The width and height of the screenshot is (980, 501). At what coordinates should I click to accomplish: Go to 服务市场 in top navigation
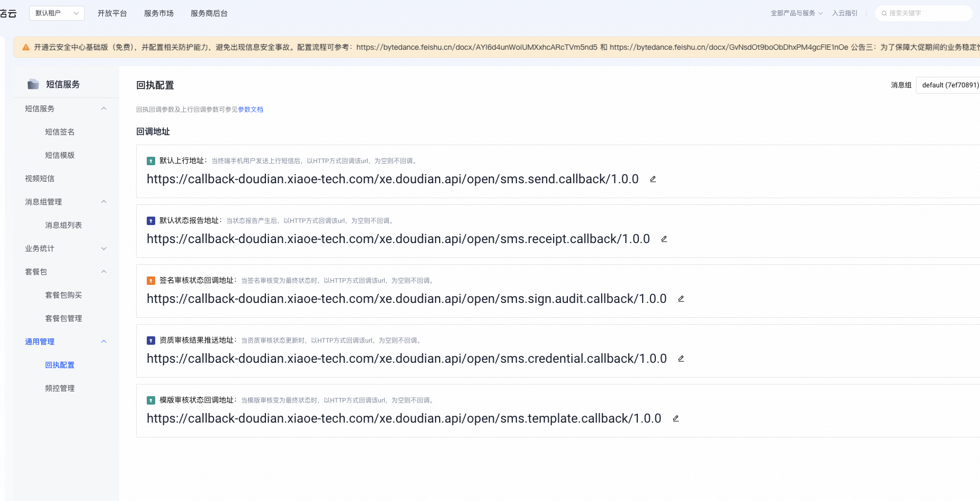(x=159, y=13)
